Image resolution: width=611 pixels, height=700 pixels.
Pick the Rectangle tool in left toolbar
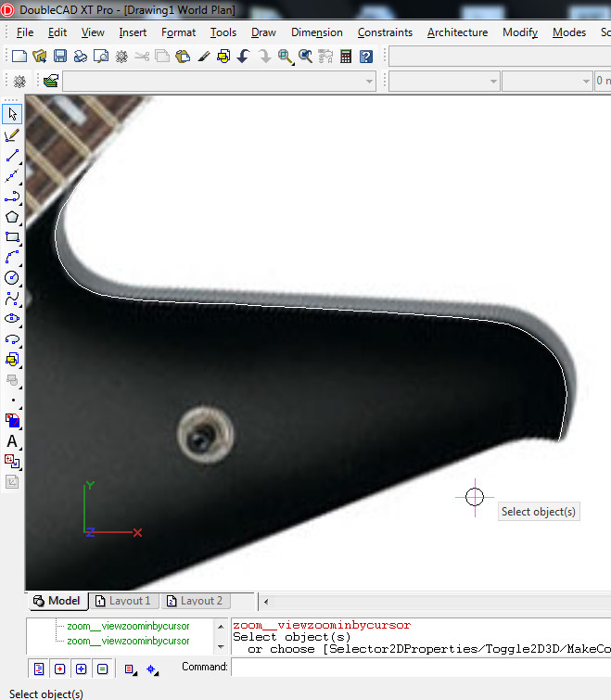[x=12, y=237]
